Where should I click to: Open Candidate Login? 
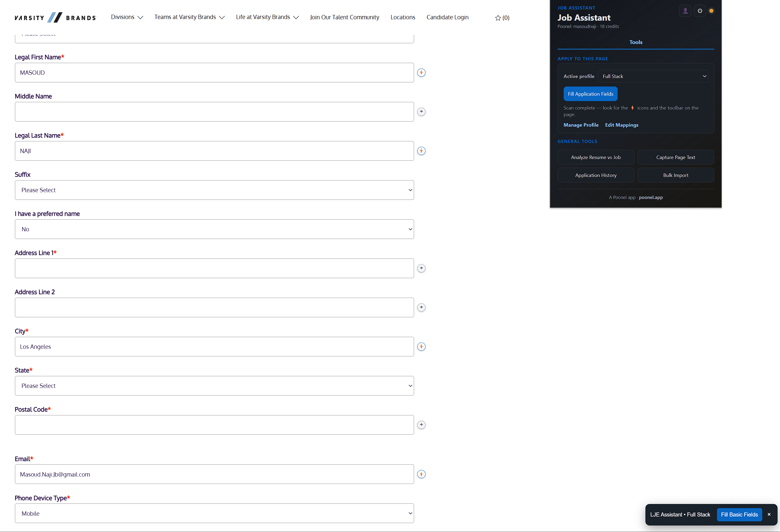point(448,17)
